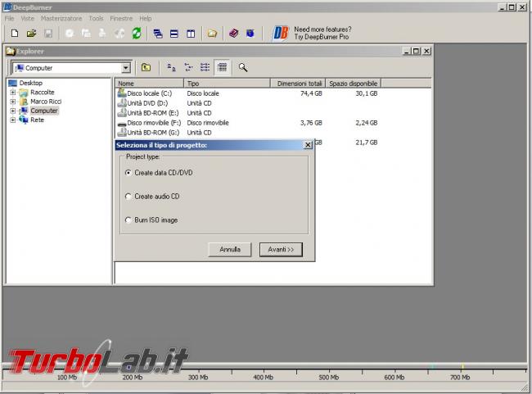
Task: Click the Avanti >> button
Action: click(281, 249)
